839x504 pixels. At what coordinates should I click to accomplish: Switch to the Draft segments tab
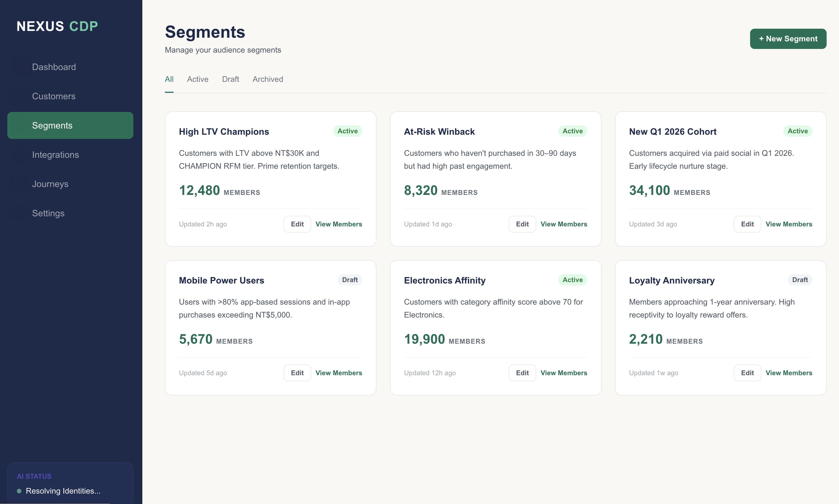tap(230, 79)
